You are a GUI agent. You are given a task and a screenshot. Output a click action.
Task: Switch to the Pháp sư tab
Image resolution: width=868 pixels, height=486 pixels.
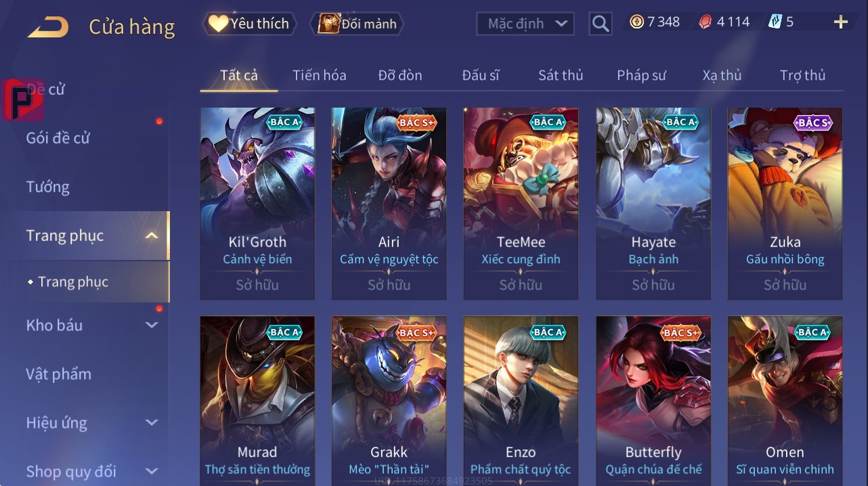[642, 75]
